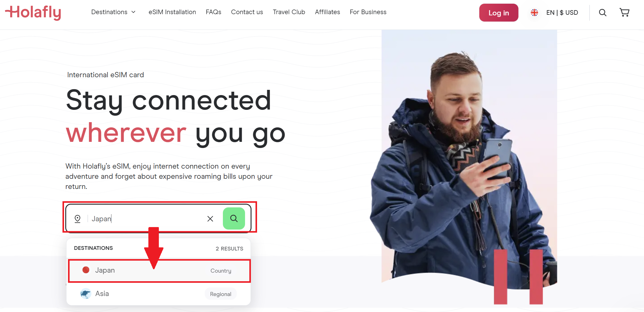Click the green search button
This screenshot has width=644, height=312.
pos(234,218)
